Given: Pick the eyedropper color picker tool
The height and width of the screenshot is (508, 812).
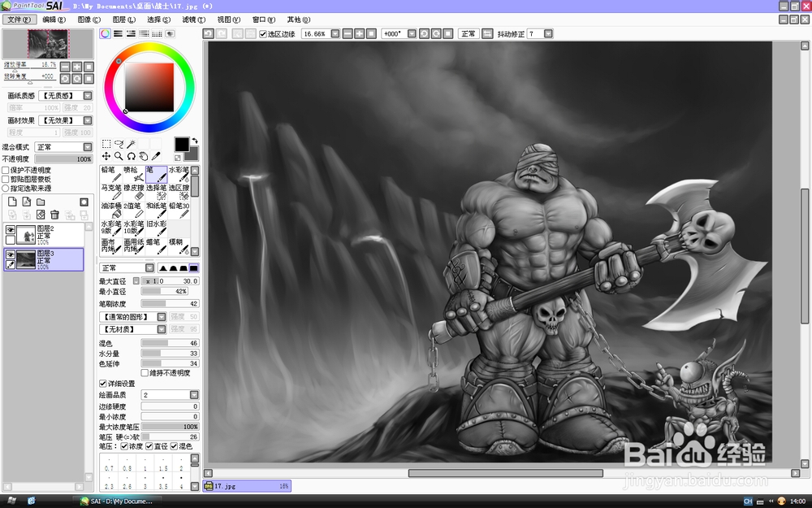Looking at the screenshot, I should click(156, 156).
